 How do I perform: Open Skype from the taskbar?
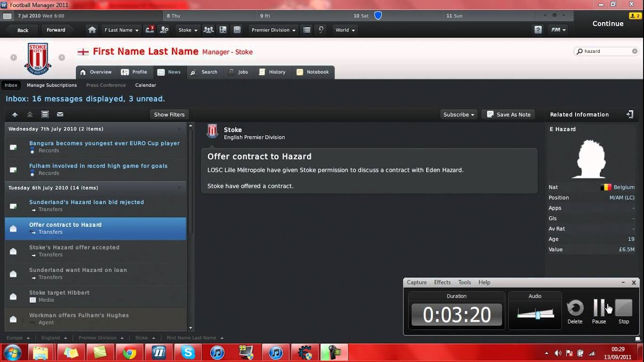[x=188, y=353]
